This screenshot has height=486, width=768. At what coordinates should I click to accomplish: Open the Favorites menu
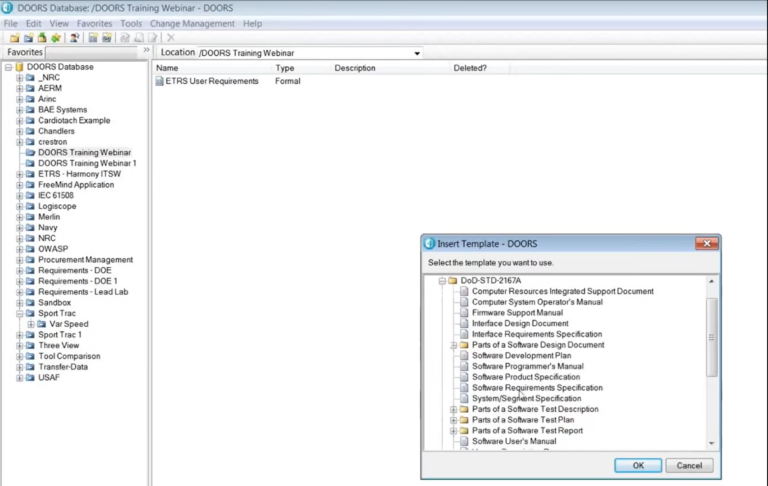pyautogui.click(x=94, y=24)
